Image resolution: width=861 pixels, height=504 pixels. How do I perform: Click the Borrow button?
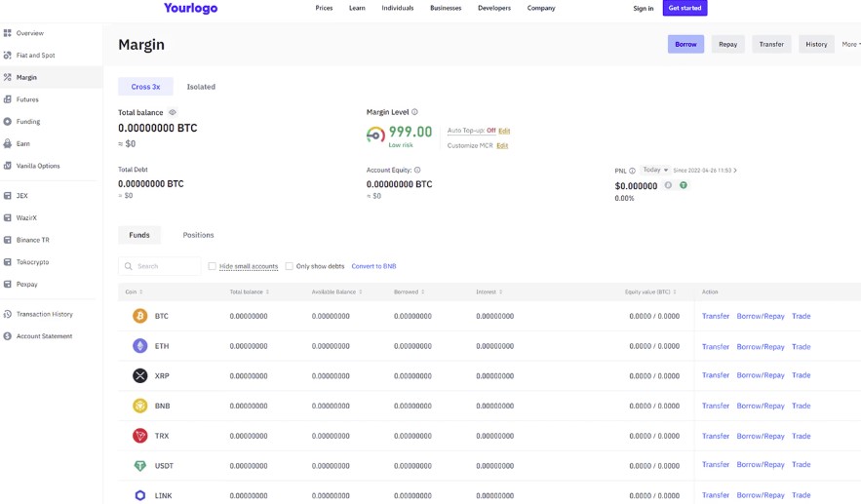[685, 45]
